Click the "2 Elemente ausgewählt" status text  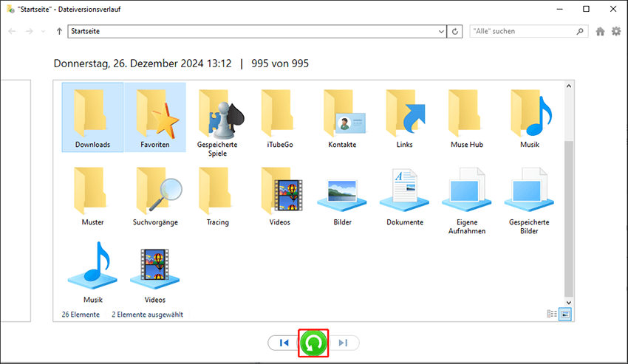click(147, 315)
